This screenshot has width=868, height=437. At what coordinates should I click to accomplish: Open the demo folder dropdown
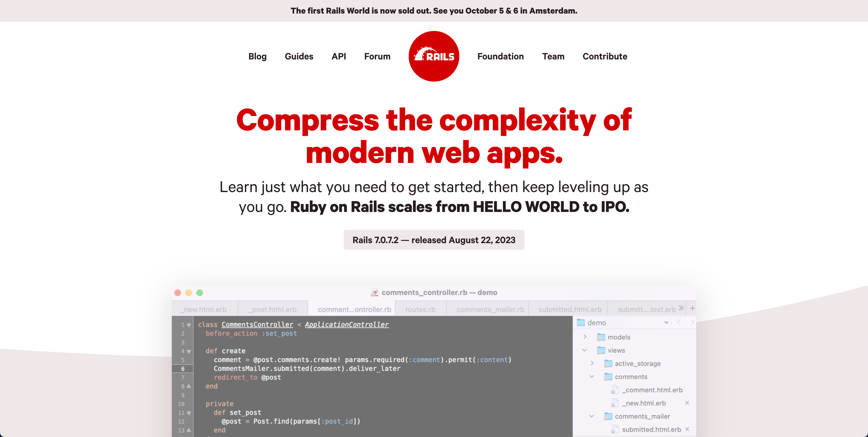(x=666, y=322)
